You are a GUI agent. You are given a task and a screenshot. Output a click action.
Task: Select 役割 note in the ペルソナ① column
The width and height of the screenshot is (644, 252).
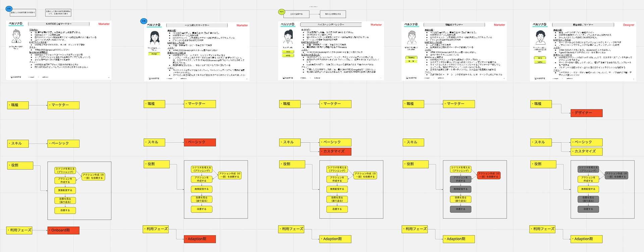pyautogui.click(x=20, y=165)
